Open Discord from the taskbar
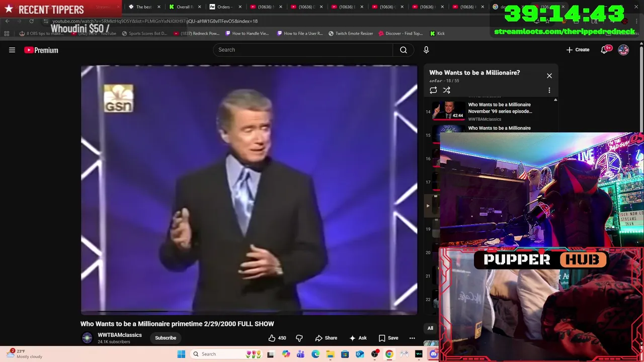The image size is (644, 362). point(434,354)
